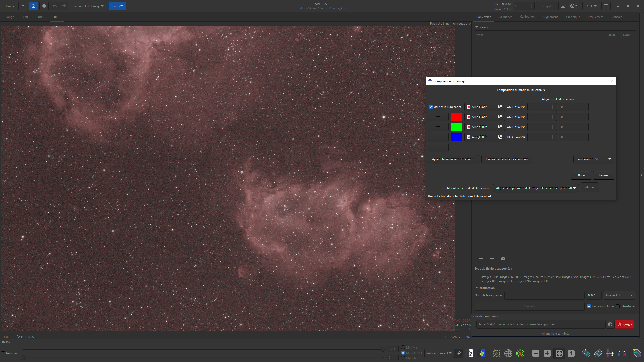This screenshot has width=644, height=362.
Task: Open the Composition TSL dropdown
Action: coord(594,159)
